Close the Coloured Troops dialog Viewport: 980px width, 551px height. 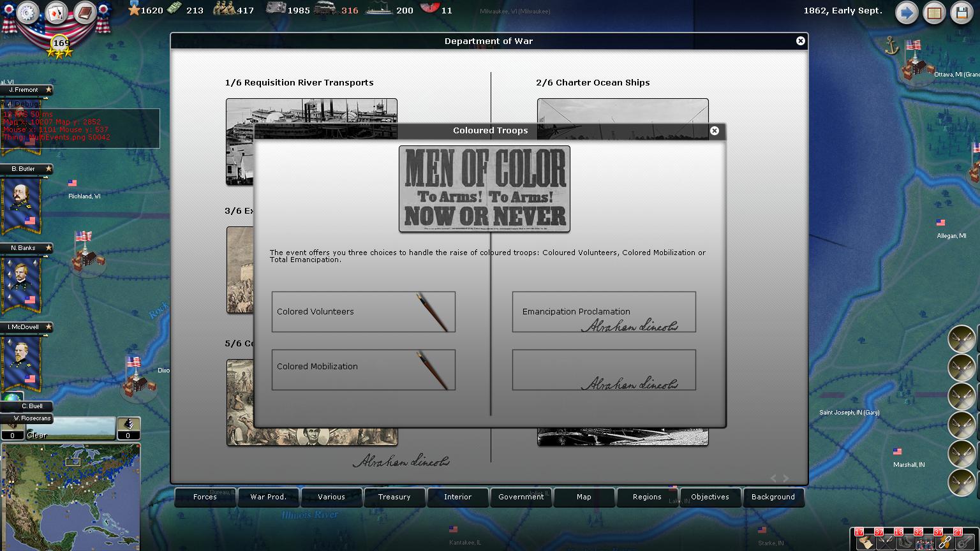[715, 131]
